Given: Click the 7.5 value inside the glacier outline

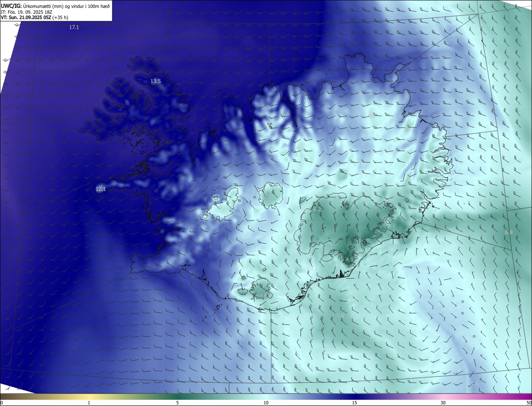Looking at the screenshot, I should [x=268, y=196].
